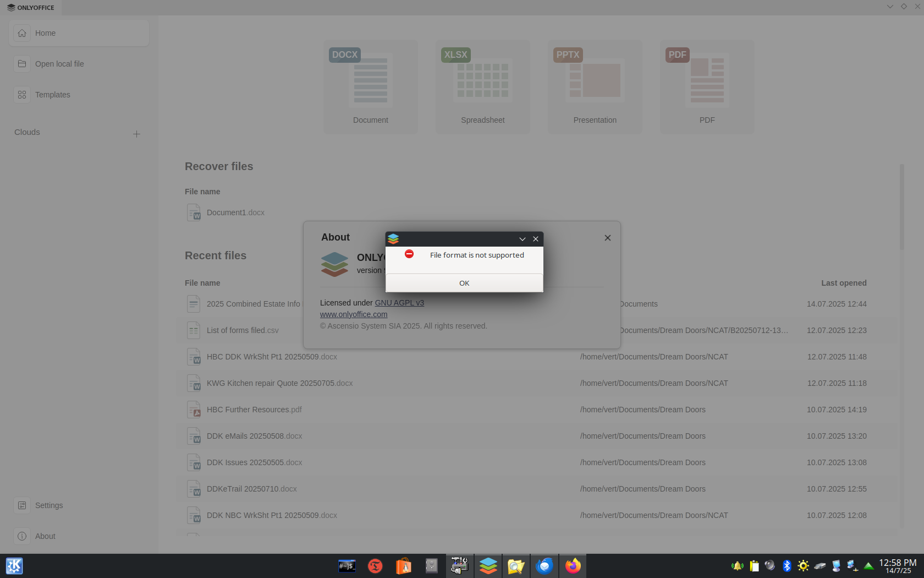Image resolution: width=924 pixels, height=578 pixels.
Task: Click the Word icon next to DDK eMails
Action: (x=194, y=436)
